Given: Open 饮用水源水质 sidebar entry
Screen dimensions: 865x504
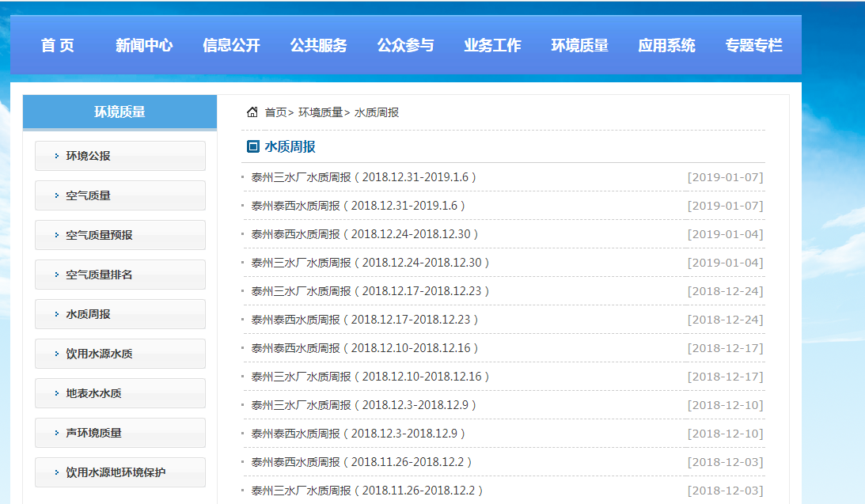Looking at the screenshot, I should tap(120, 354).
